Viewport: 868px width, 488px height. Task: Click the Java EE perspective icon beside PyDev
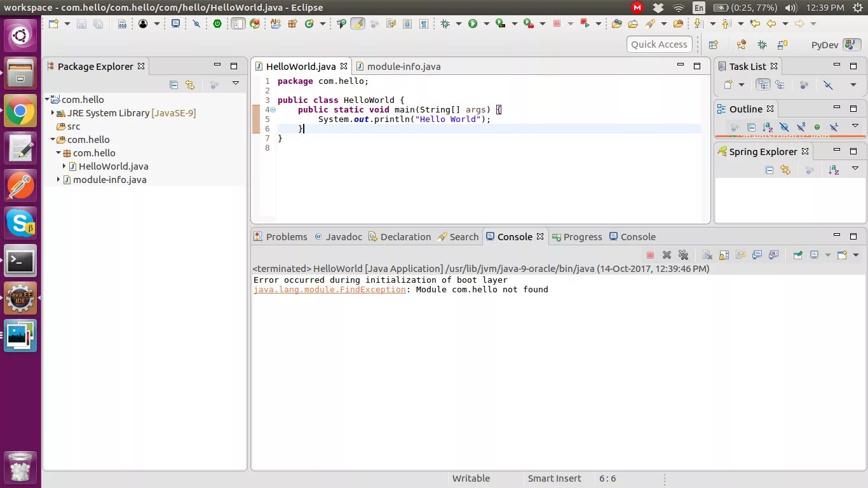tap(851, 44)
